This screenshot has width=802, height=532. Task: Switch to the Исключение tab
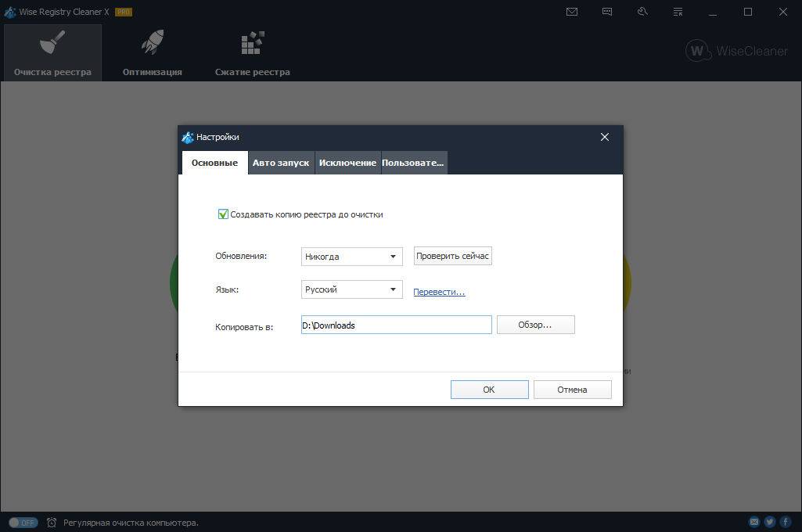(348, 163)
